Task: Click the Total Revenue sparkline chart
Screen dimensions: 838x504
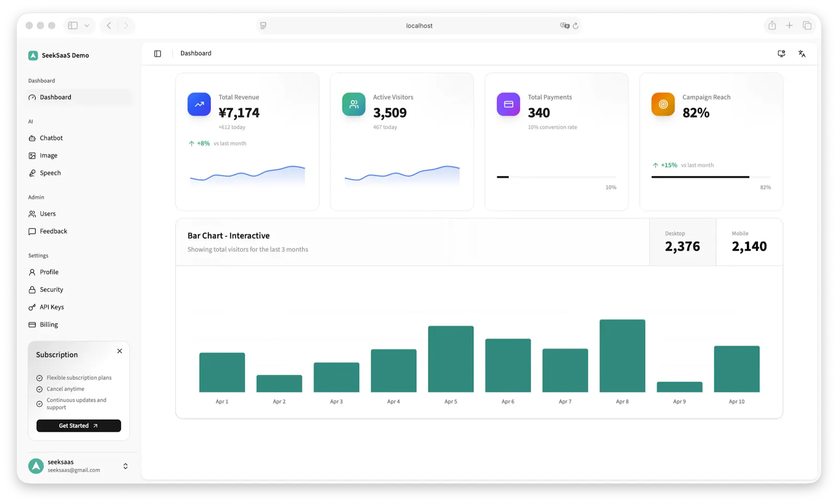Action: point(247,175)
